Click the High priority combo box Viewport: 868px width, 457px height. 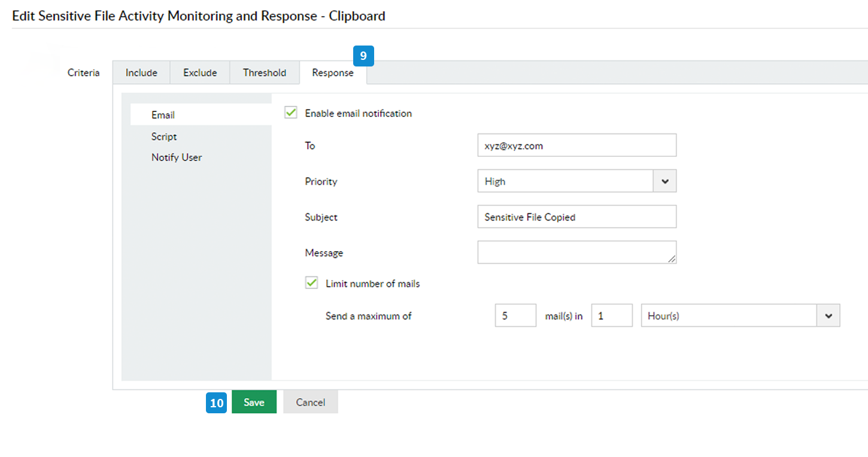565,181
